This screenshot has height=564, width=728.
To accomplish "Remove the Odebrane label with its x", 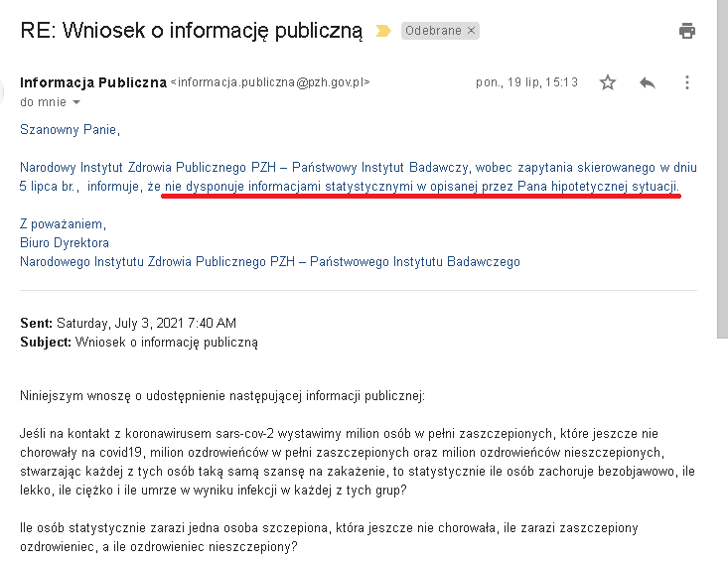I will click(x=472, y=31).
